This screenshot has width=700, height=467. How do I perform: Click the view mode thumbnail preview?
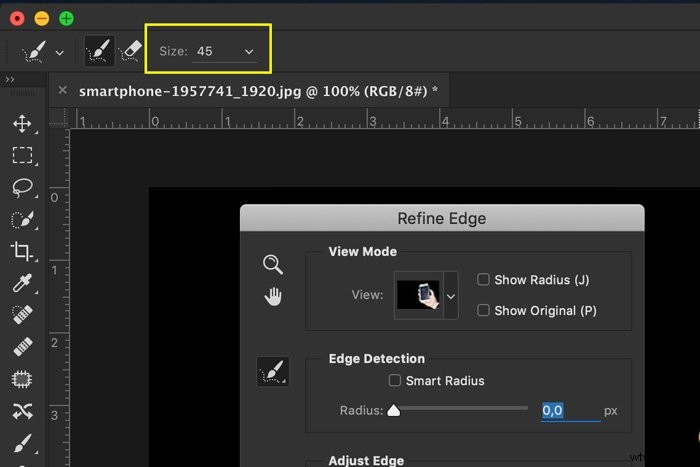pyautogui.click(x=418, y=295)
